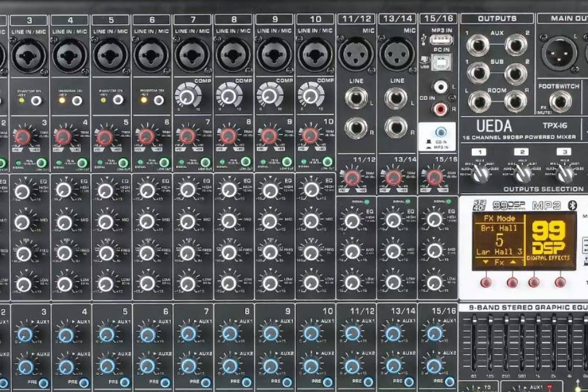Click the channel 3 EQ HIGH knob

(23, 191)
